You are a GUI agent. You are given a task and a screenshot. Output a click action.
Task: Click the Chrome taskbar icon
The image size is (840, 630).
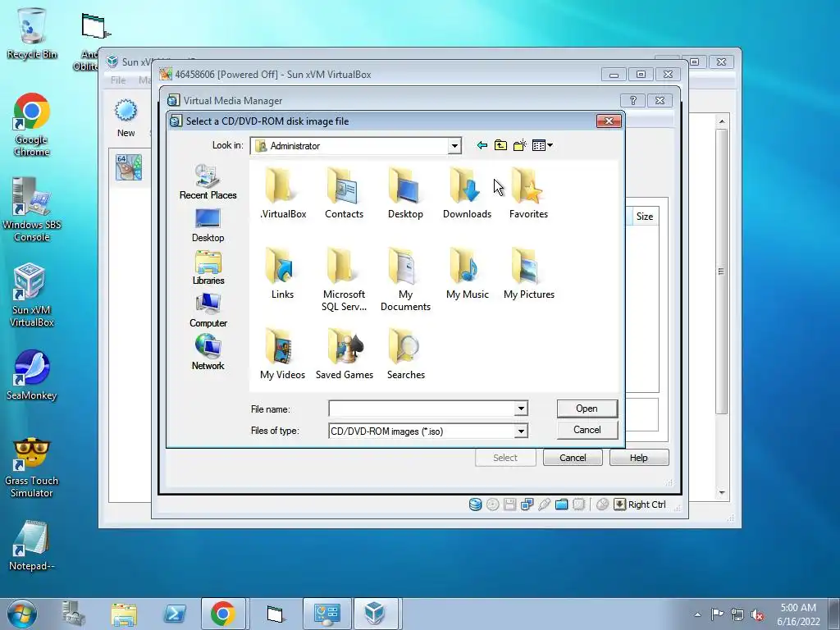click(x=223, y=614)
